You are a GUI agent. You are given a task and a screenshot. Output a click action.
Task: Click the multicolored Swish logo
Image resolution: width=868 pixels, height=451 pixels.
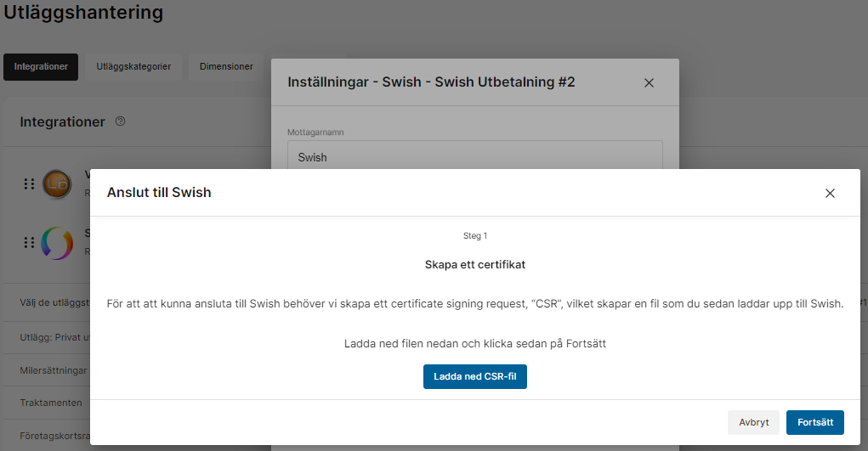[x=57, y=243]
